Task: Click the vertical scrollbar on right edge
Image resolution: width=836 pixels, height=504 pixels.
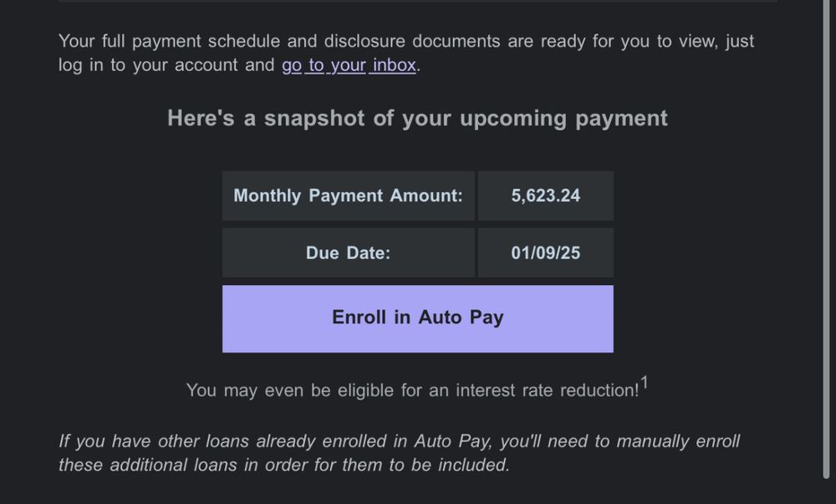Action: click(x=827, y=251)
